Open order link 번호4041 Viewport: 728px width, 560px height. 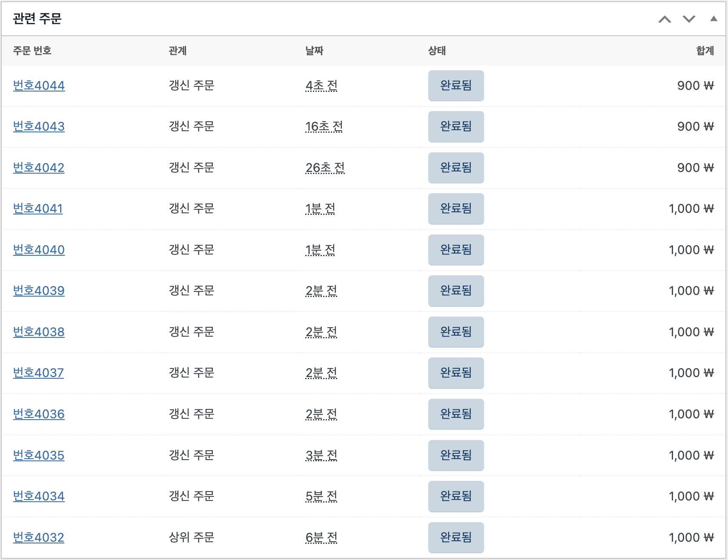38,209
